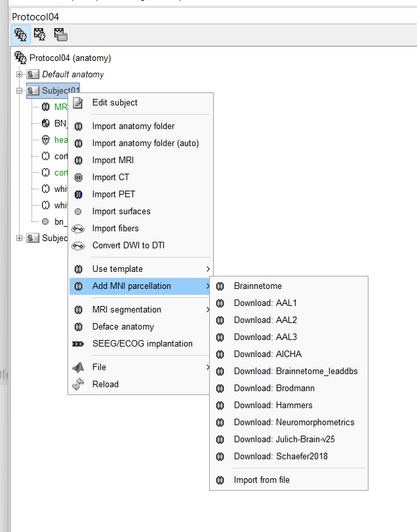Select Download: Brodmann atlas
This screenshot has height=532, width=417.
coord(288,388)
